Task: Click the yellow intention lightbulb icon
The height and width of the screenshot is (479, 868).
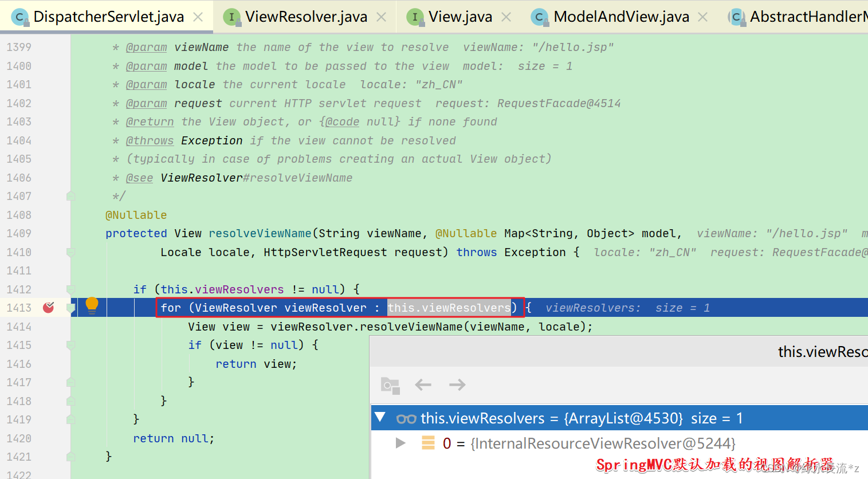Action: coord(92,305)
